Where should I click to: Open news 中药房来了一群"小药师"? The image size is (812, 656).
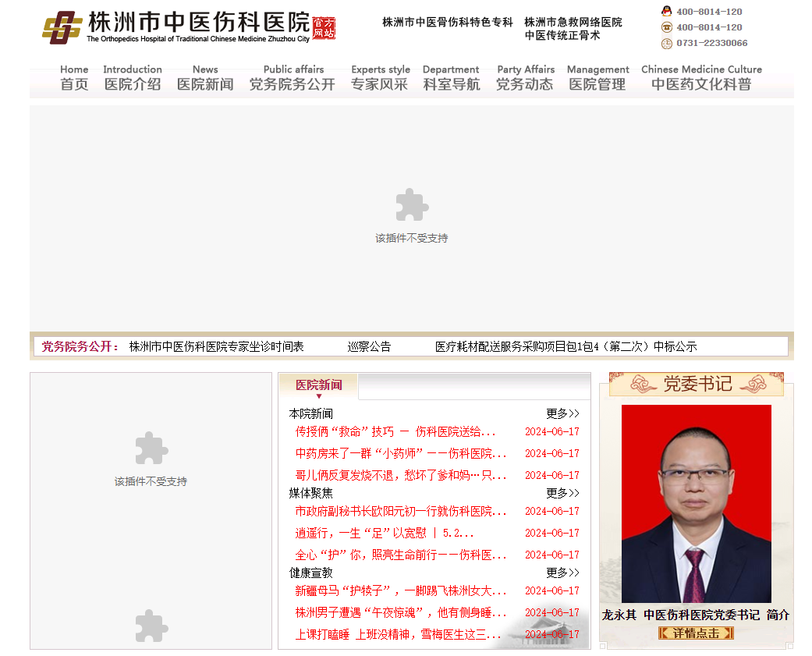coord(401,453)
